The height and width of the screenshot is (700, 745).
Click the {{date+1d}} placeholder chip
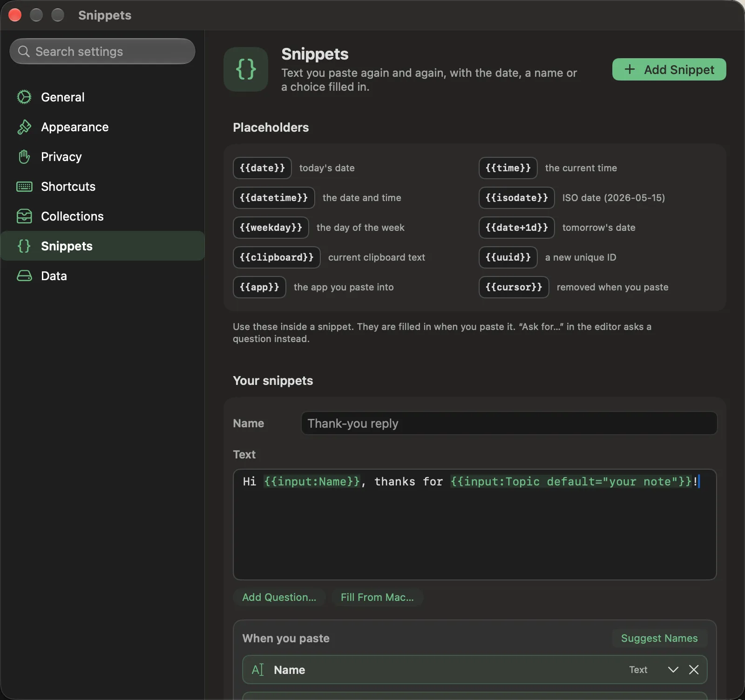pyautogui.click(x=517, y=228)
